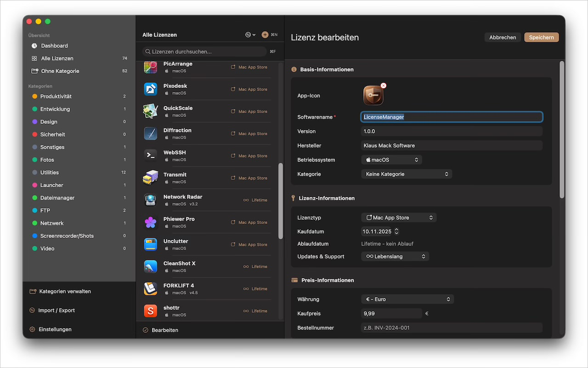The image size is (588, 368).
Task: Open Kategorien verwalten
Action: point(60,291)
